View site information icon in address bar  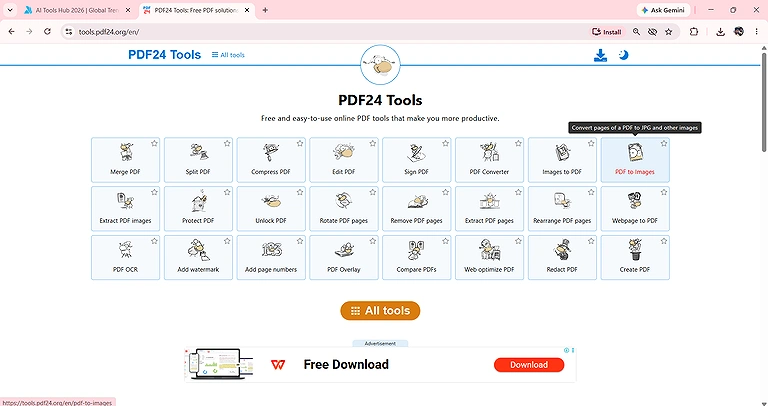[69, 32]
